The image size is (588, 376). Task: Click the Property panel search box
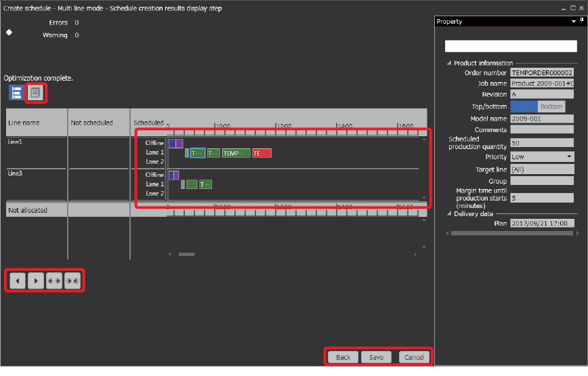pos(511,46)
